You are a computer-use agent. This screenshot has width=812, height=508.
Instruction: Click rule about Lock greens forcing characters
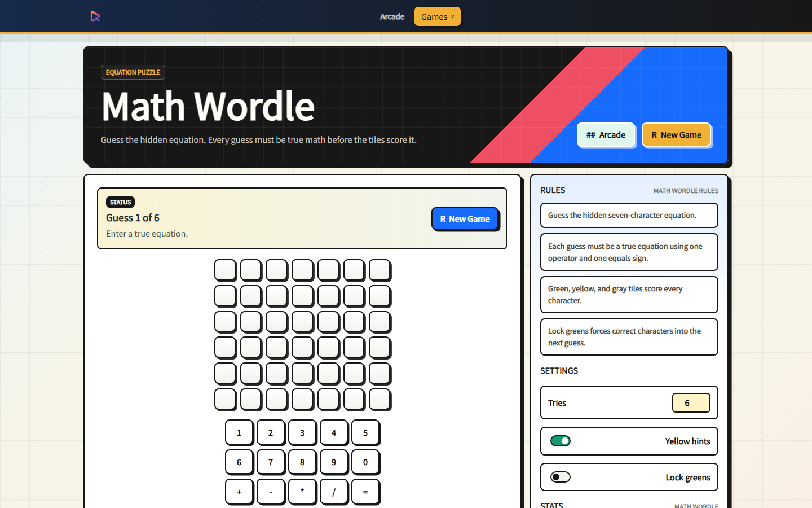pos(629,337)
